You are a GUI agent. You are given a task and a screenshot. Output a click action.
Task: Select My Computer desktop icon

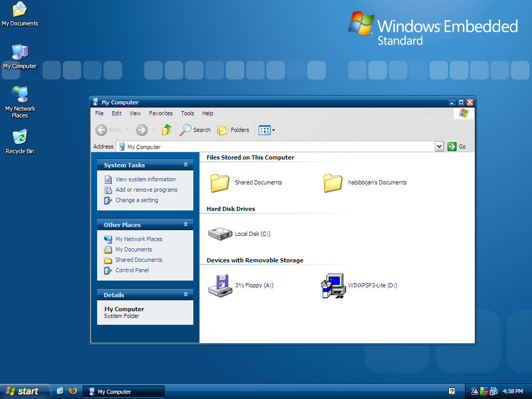20,57
